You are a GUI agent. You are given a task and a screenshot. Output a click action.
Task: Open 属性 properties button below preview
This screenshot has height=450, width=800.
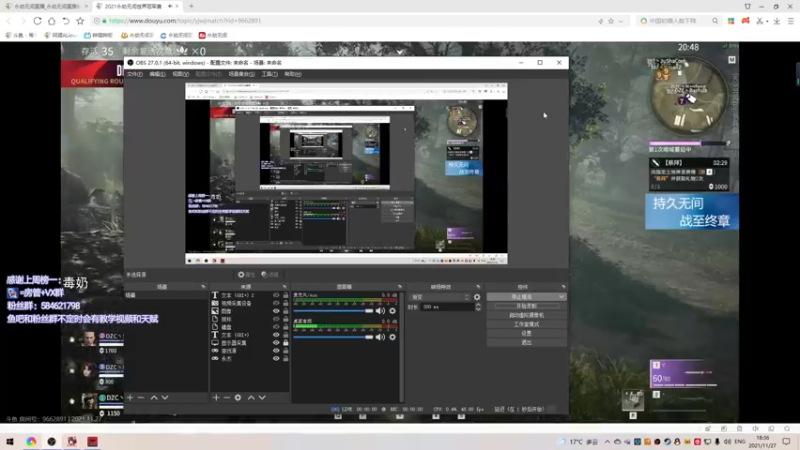click(x=246, y=274)
